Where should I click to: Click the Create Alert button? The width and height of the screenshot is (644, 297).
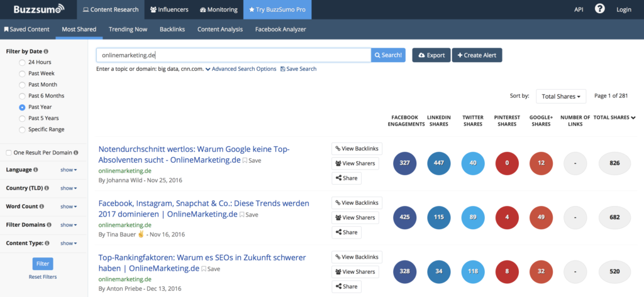[477, 55]
